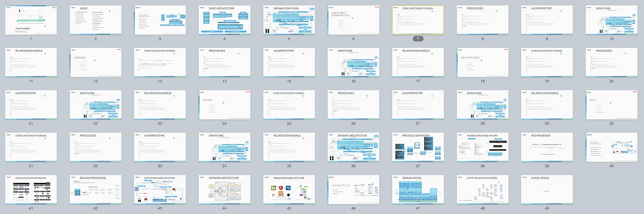Viewport: 644px width, 214px height.
Task: Choose the Planner/Bucketlist section slide
Action: [x=482, y=62]
